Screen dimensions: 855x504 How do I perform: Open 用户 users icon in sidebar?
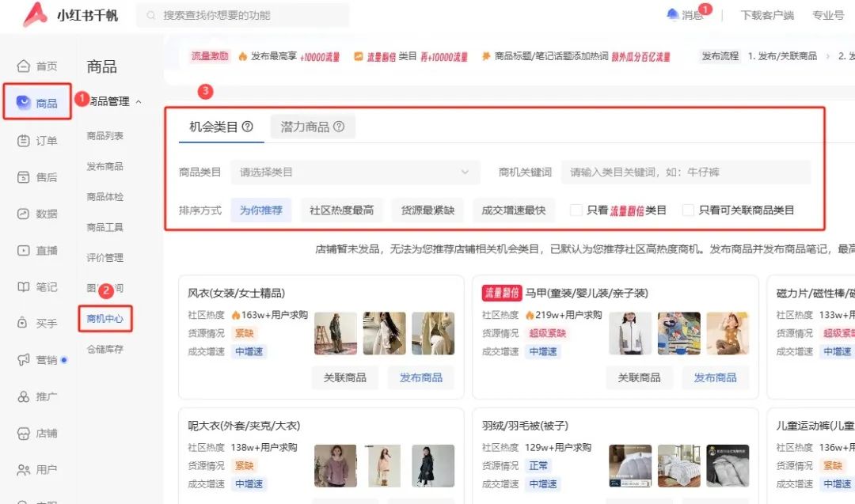24,470
